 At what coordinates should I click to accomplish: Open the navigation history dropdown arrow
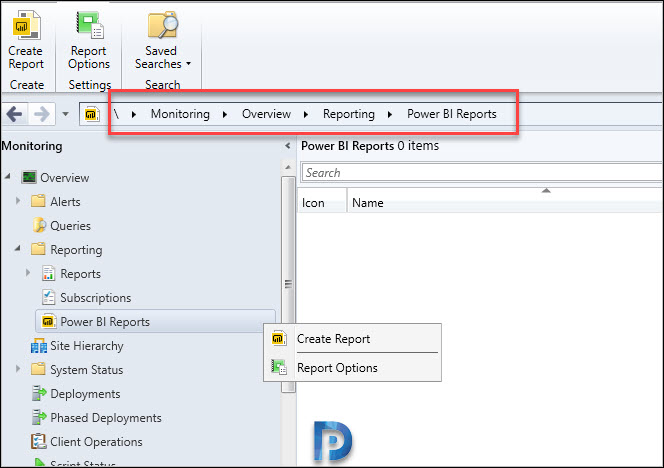[x=65, y=114]
